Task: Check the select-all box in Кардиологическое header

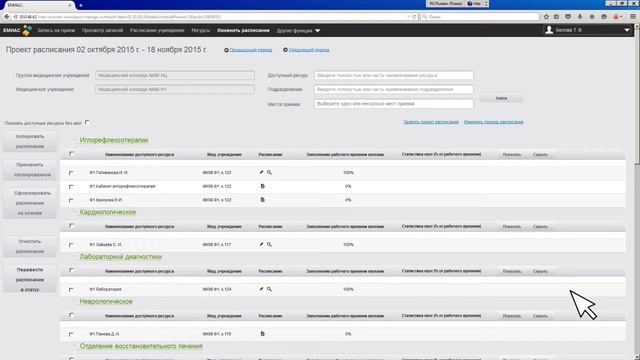Action: (71, 226)
